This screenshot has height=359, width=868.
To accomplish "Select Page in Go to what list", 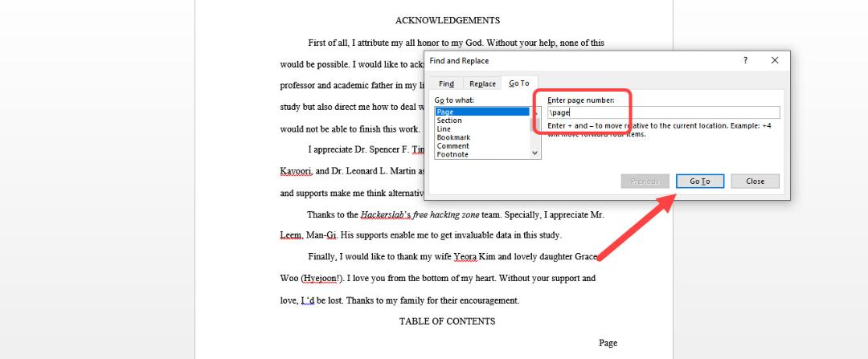I will click(482, 112).
